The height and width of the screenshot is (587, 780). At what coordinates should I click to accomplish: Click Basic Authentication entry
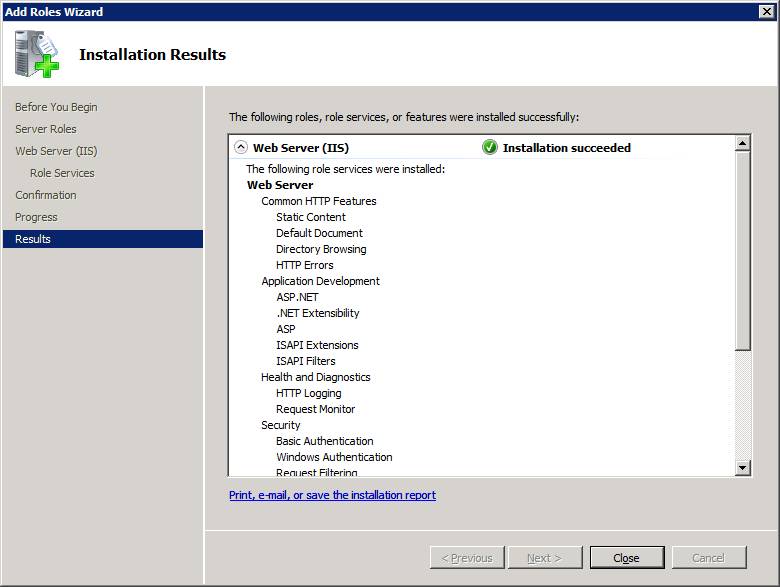click(x=325, y=441)
